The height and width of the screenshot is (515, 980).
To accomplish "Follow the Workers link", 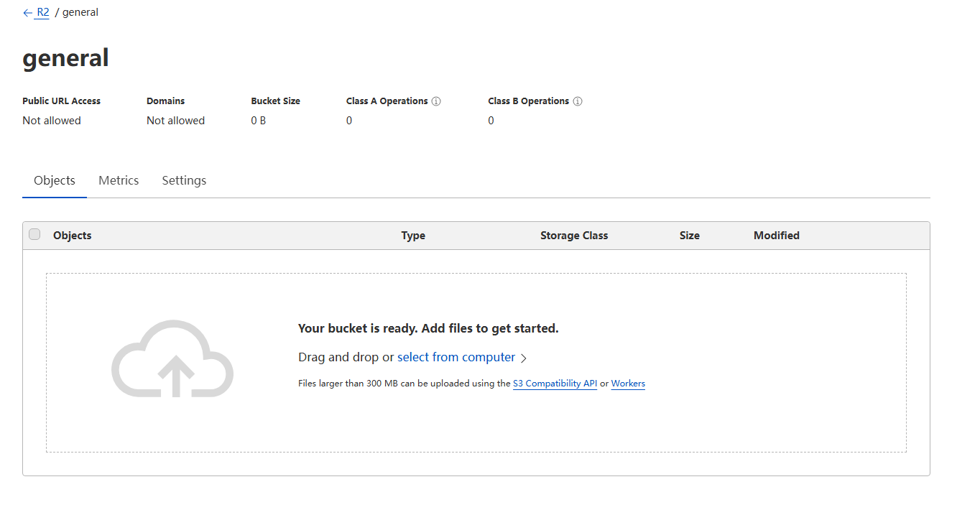I will point(628,384).
